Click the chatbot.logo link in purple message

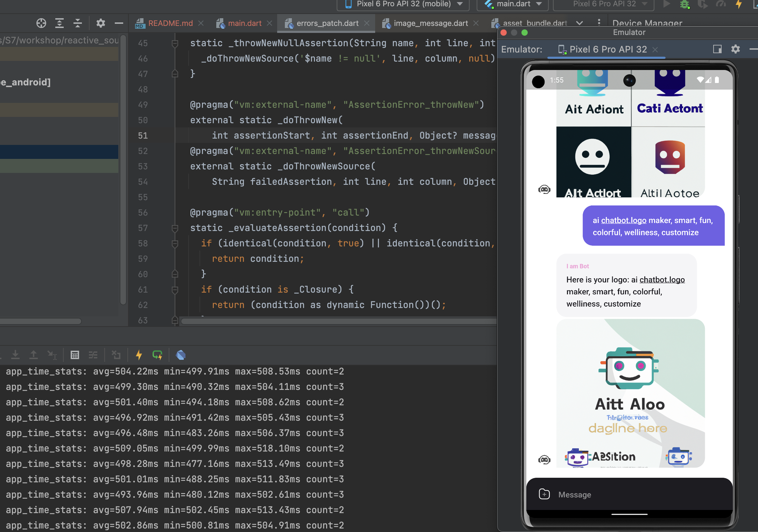(x=624, y=220)
